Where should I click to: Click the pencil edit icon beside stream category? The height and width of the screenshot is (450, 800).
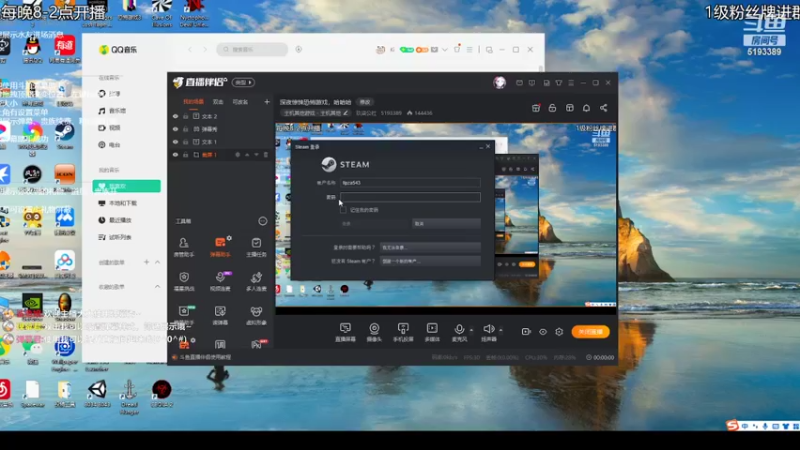pos(345,113)
